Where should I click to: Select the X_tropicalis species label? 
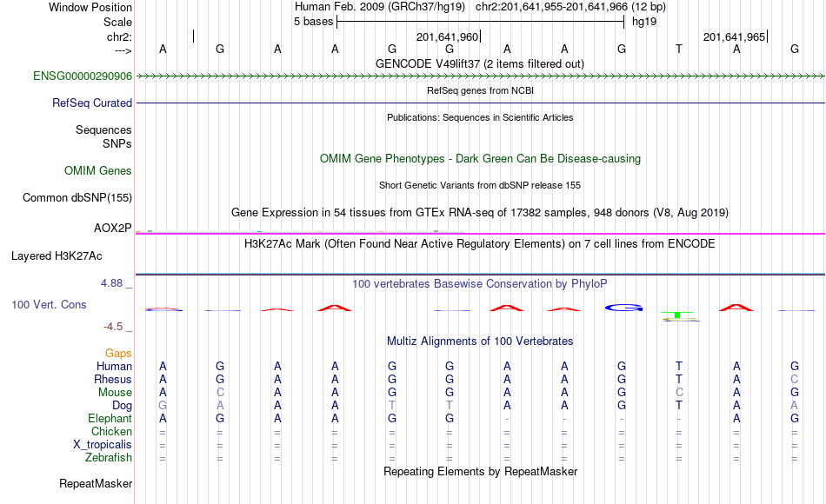click(103, 445)
